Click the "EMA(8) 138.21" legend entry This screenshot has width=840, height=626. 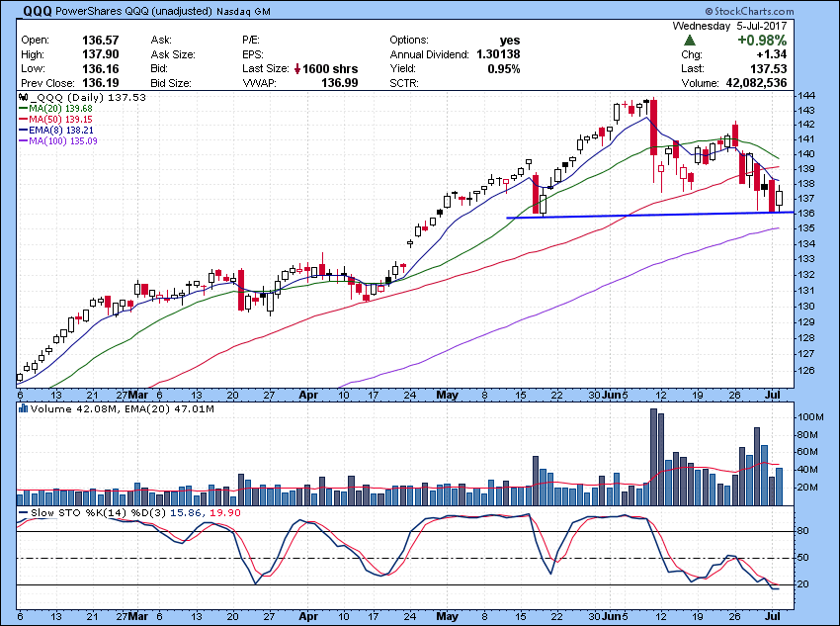pos(62,131)
